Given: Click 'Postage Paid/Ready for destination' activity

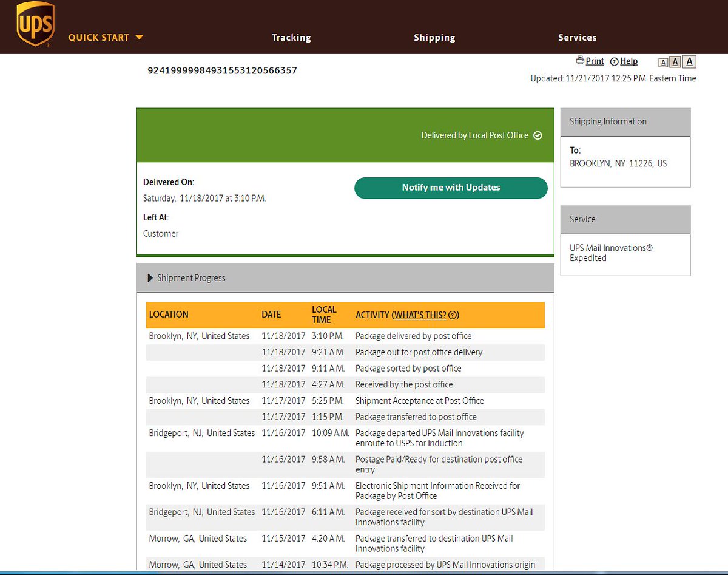Looking at the screenshot, I should [439, 464].
